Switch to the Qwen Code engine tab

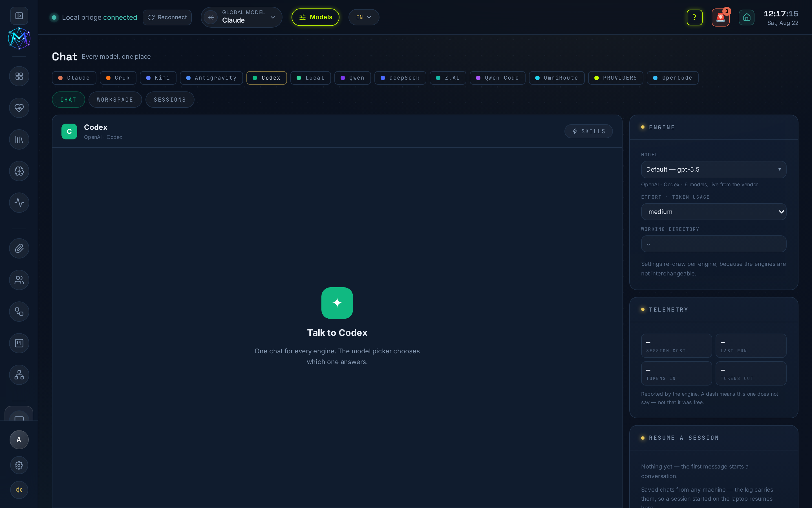pyautogui.click(x=498, y=78)
